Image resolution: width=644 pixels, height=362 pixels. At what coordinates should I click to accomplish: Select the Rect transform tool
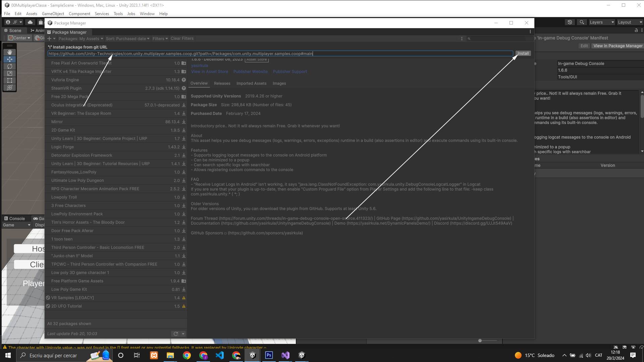9,80
